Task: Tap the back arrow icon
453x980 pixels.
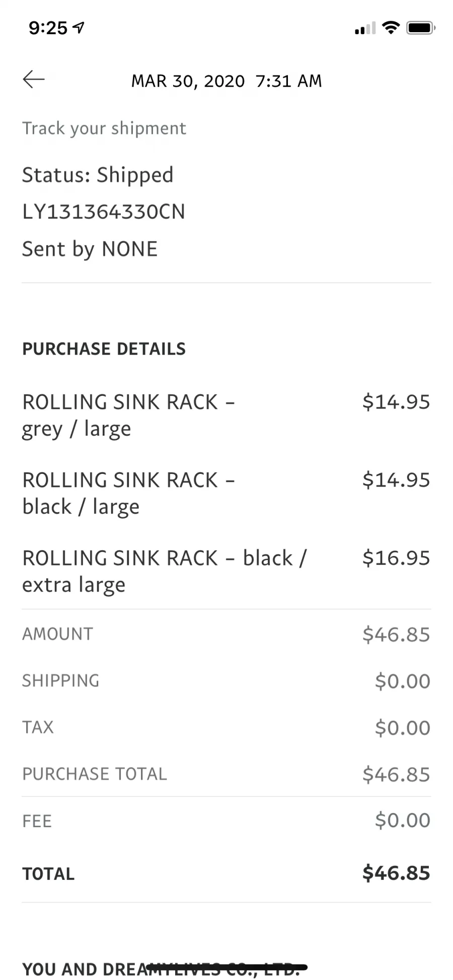Action: [x=34, y=79]
